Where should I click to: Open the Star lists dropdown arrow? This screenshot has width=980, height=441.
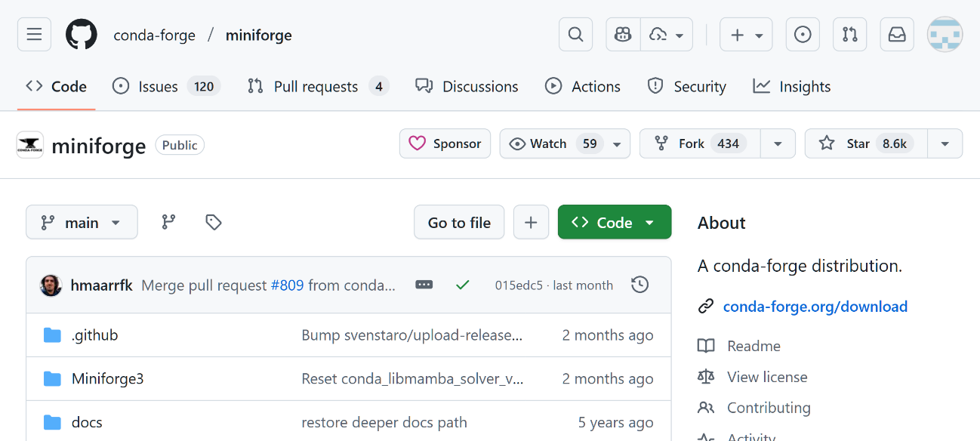[x=944, y=143]
